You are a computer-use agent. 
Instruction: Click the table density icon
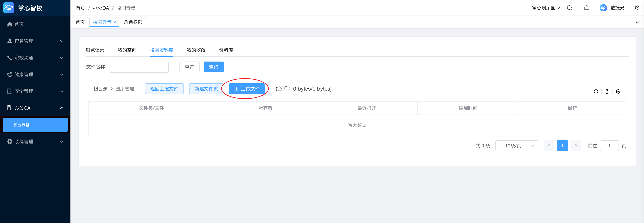coord(607,91)
